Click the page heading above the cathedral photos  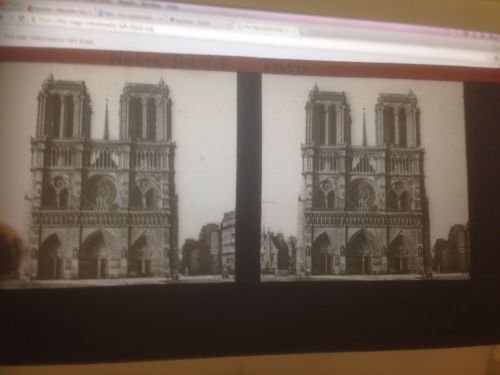208,62
